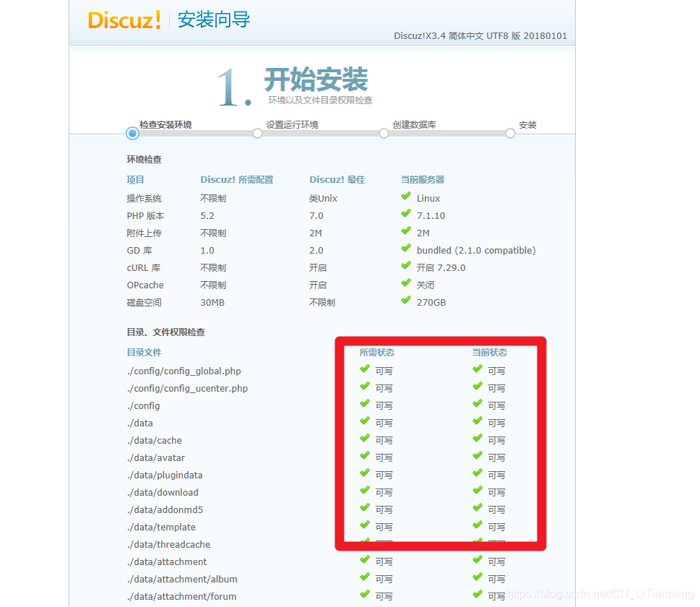Click the 类Unix best value
The image size is (700, 607).
(323, 198)
